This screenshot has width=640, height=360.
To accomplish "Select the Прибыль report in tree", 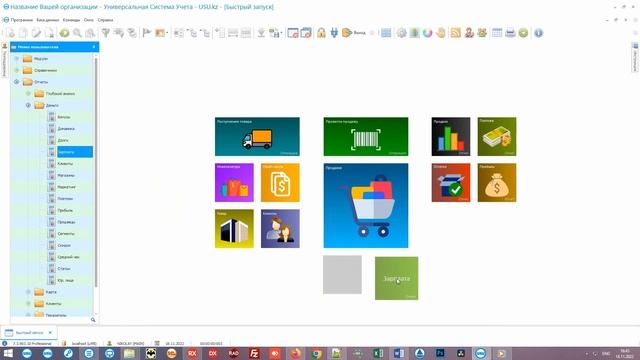I will point(65,210).
